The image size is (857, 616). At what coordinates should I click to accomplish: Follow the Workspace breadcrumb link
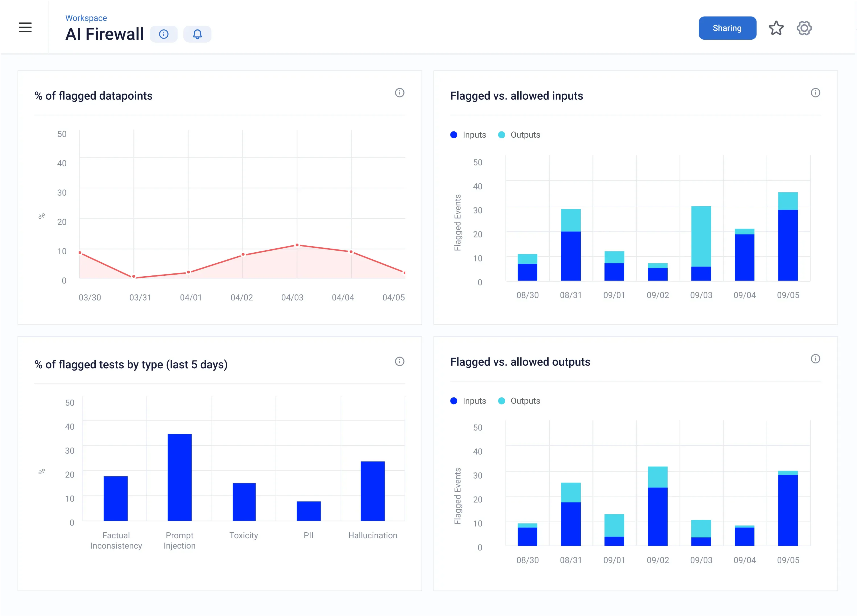point(86,18)
